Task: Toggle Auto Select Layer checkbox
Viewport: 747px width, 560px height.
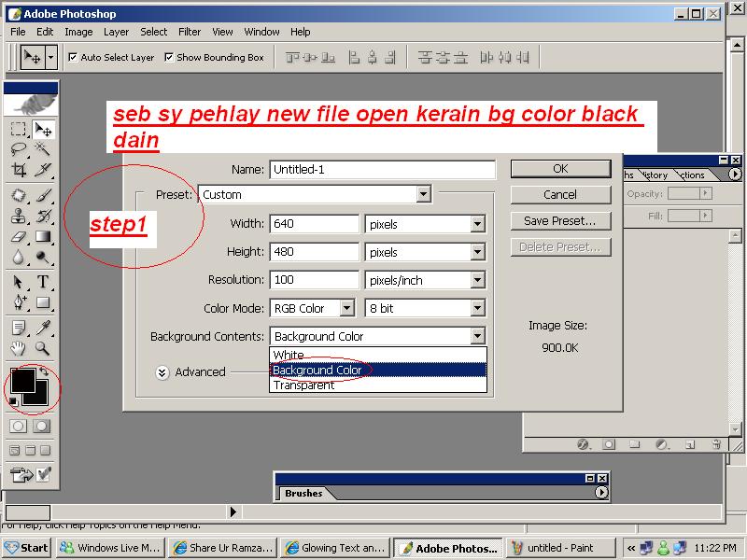Action: tap(73, 57)
